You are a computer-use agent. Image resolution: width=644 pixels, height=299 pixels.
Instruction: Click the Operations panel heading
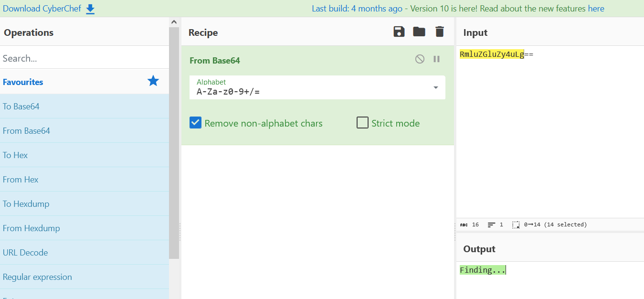[29, 32]
